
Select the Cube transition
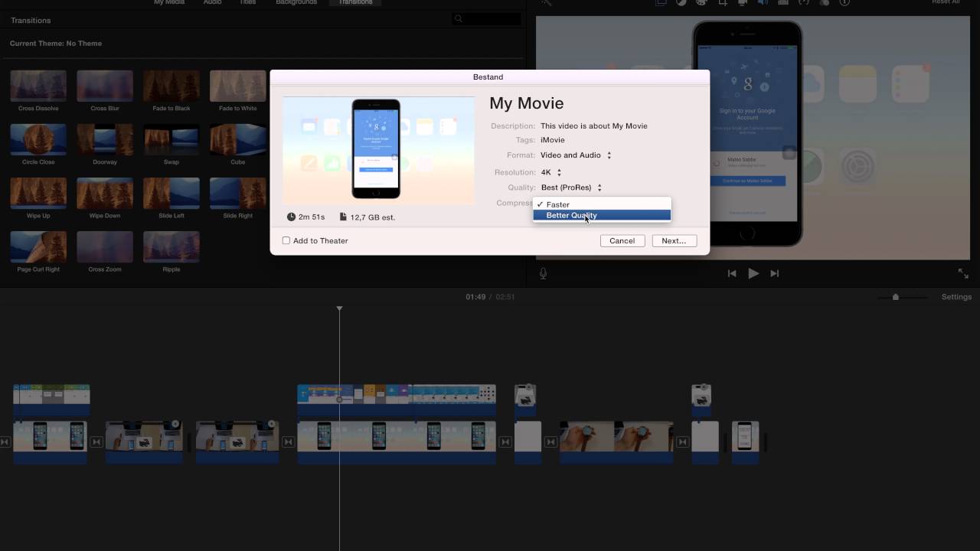pyautogui.click(x=238, y=139)
